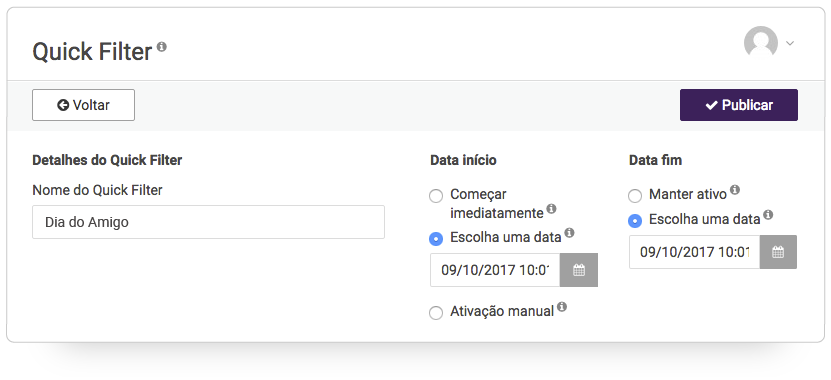Select Manter ativo radio option
Screen dimensions: 831x380
tap(635, 196)
